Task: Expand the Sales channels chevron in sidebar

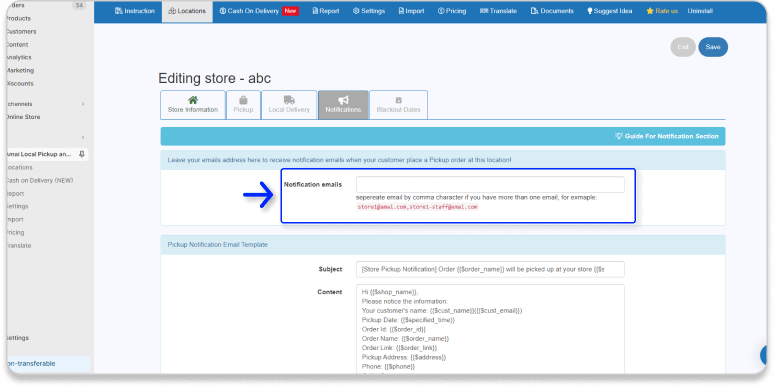Action: coord(83,104)
